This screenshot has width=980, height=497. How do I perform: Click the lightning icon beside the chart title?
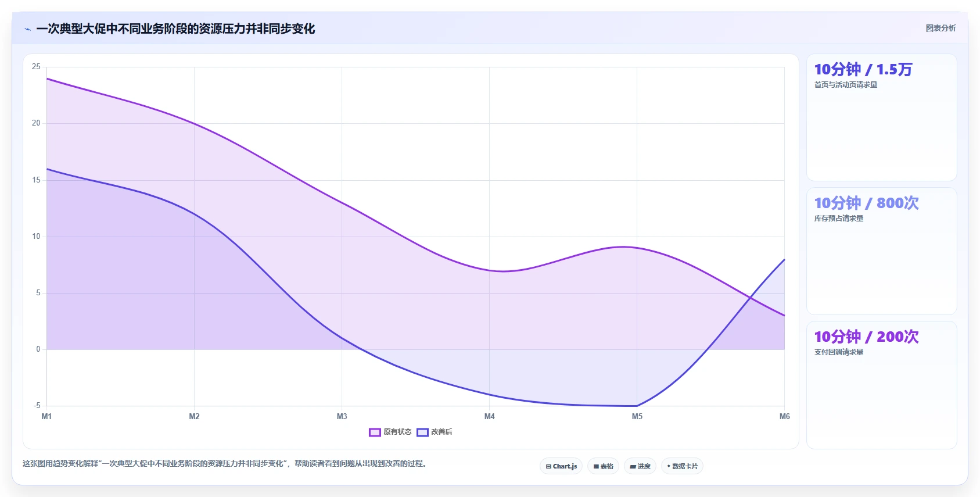28,29
